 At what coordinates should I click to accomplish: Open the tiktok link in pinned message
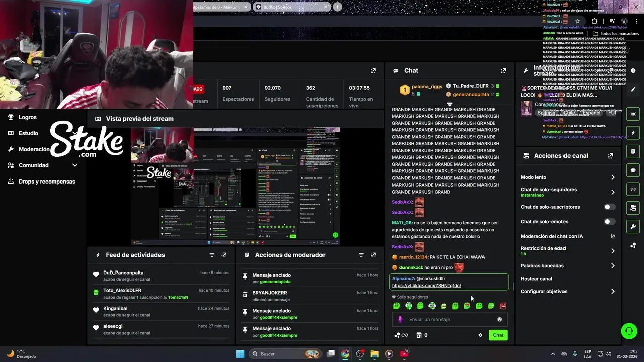pos(427,286)
